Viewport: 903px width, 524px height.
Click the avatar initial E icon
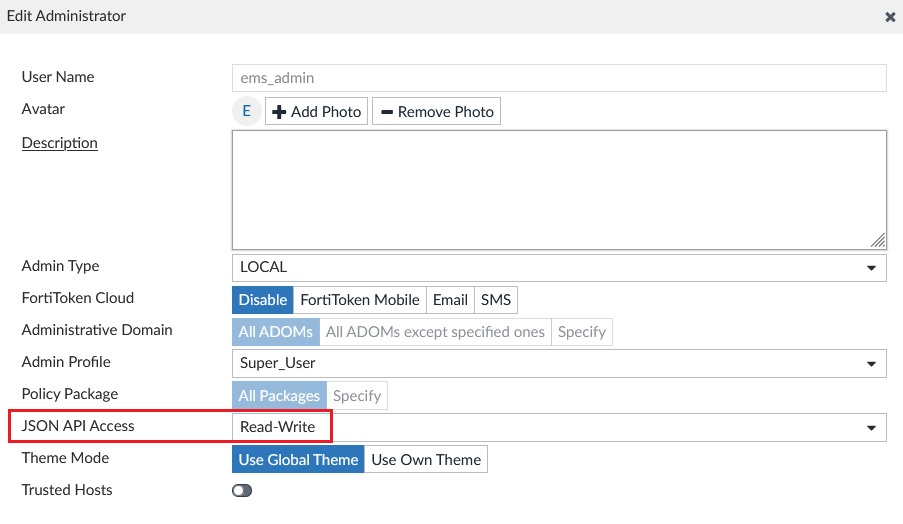(247, 111)
